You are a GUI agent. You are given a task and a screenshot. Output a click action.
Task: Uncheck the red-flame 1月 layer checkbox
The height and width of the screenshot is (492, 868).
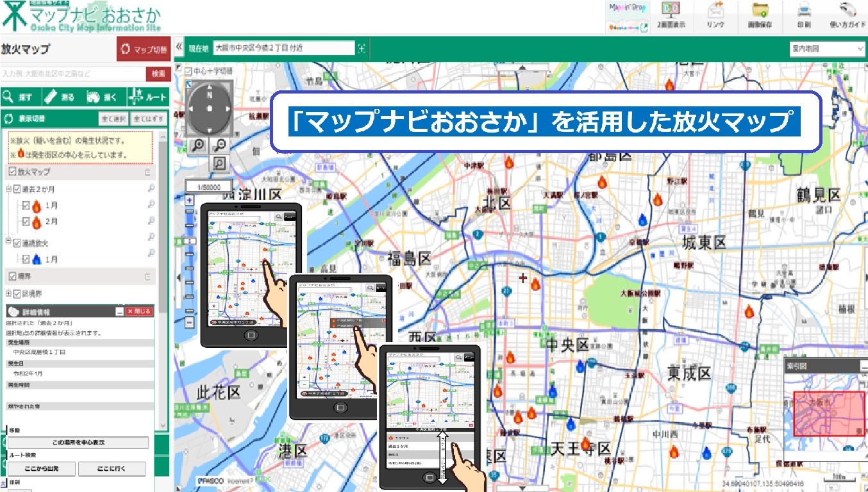[26, 206]
